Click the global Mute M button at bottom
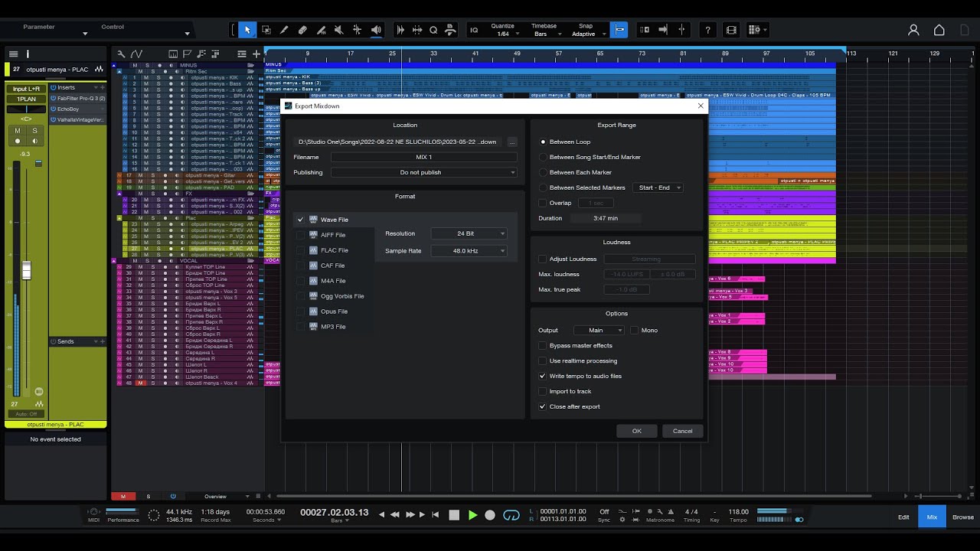The width and height of the screenshot is (980, 551). click(122, 497)
